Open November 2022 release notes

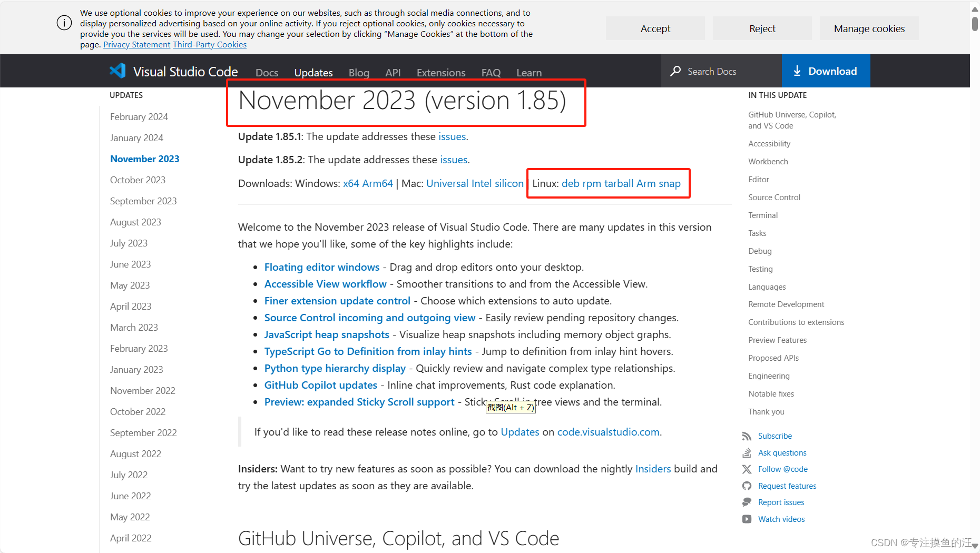pyautogui.click(x=143, y=391)
